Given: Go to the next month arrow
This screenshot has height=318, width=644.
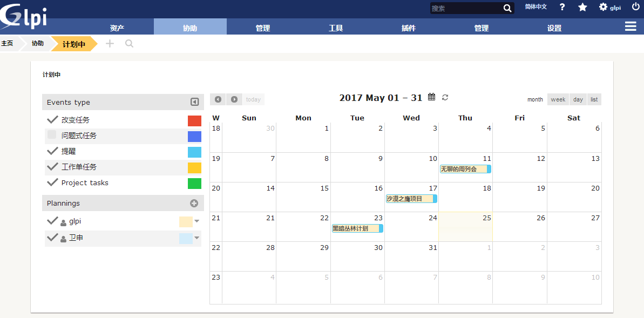Looking at the screenshot, I should (x=234, y=99).
